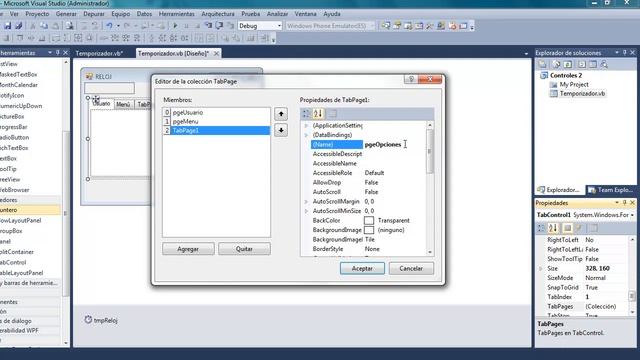640x360 pixels.
Task: Click the Propiedades panel scrollbar thumb
Action: click(x=632, y=296)
